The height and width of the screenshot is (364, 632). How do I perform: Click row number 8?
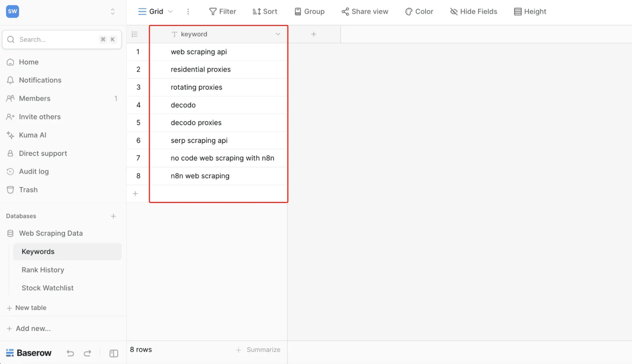138,176
